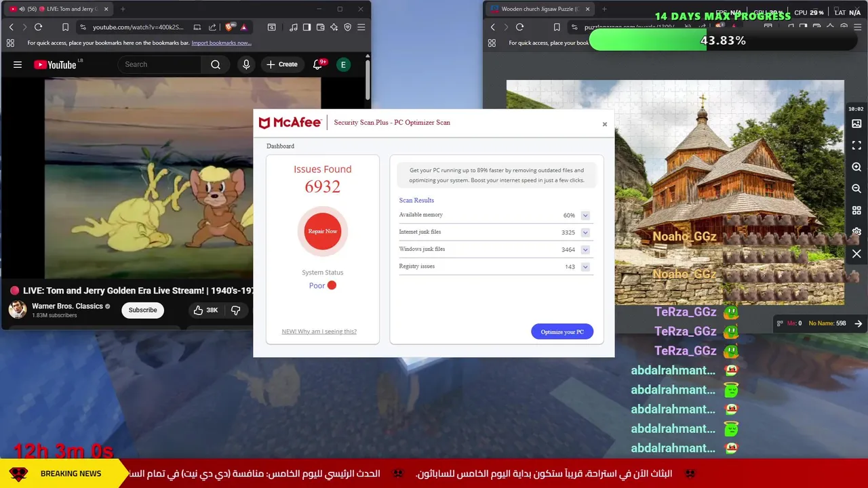Go back in the puzzle browser window

coord(492,27)
